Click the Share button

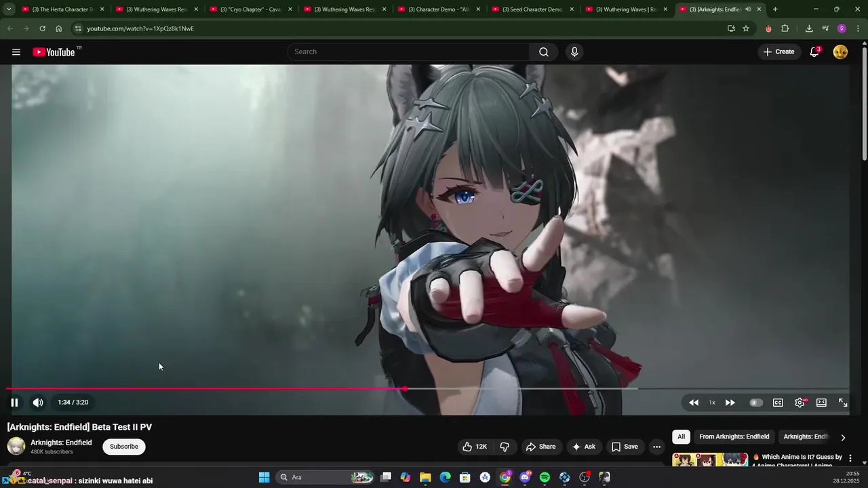click(540, 447)
